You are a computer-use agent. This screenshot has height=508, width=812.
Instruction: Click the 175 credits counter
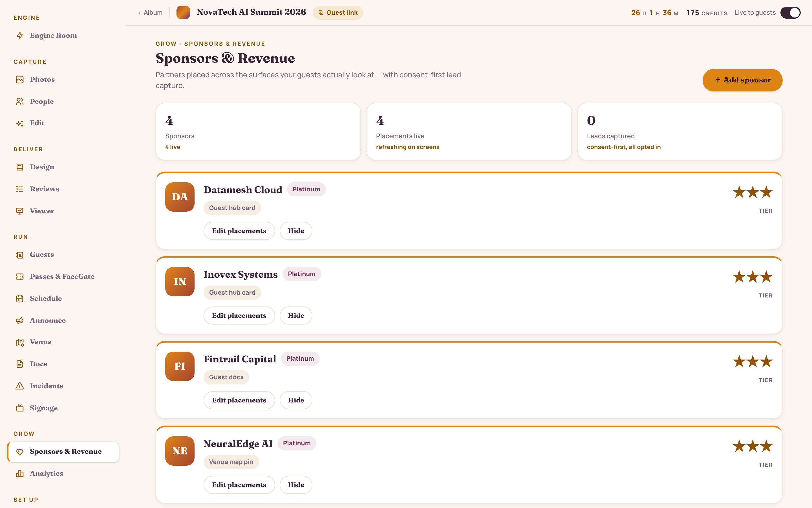(x=707, y=13)
